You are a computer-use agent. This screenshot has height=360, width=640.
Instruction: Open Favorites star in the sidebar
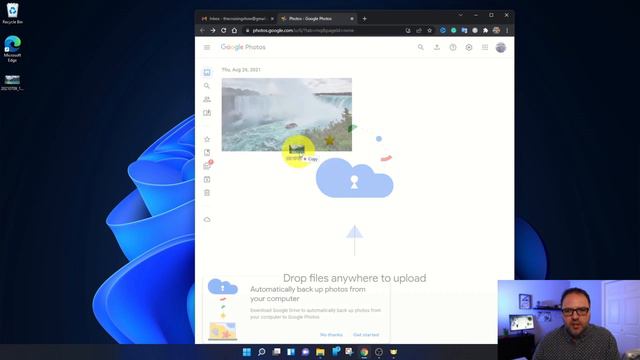(x=207, y=139)
